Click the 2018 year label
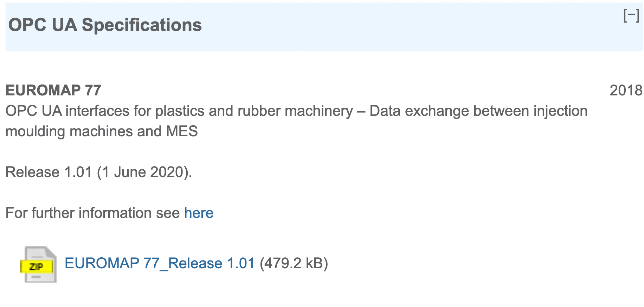644x307 pixels. pyautogui.click(x=626, y=90)
